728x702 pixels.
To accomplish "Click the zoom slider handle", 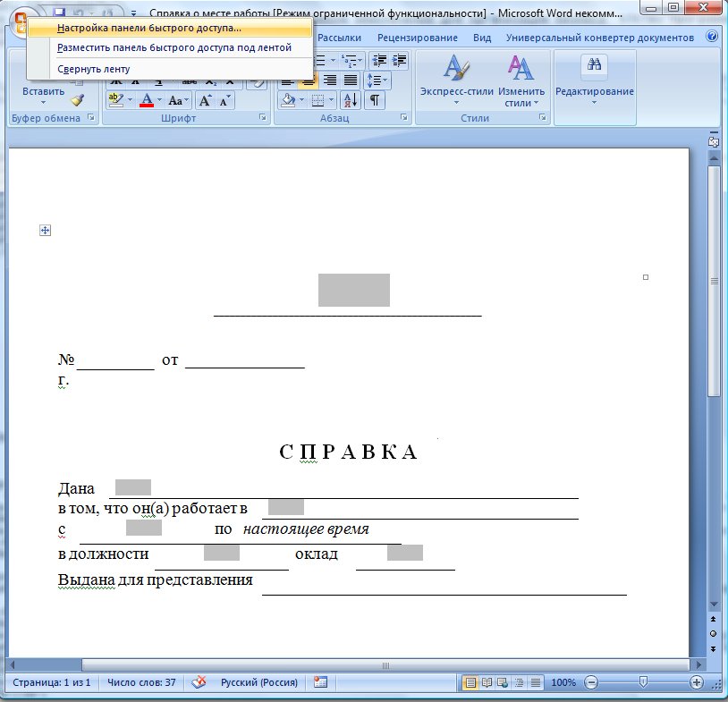I will tap(644, 681).
